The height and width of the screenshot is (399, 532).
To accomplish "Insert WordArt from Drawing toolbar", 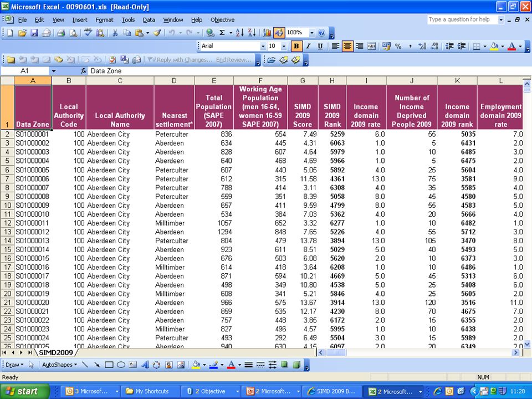I will [145, 365].
